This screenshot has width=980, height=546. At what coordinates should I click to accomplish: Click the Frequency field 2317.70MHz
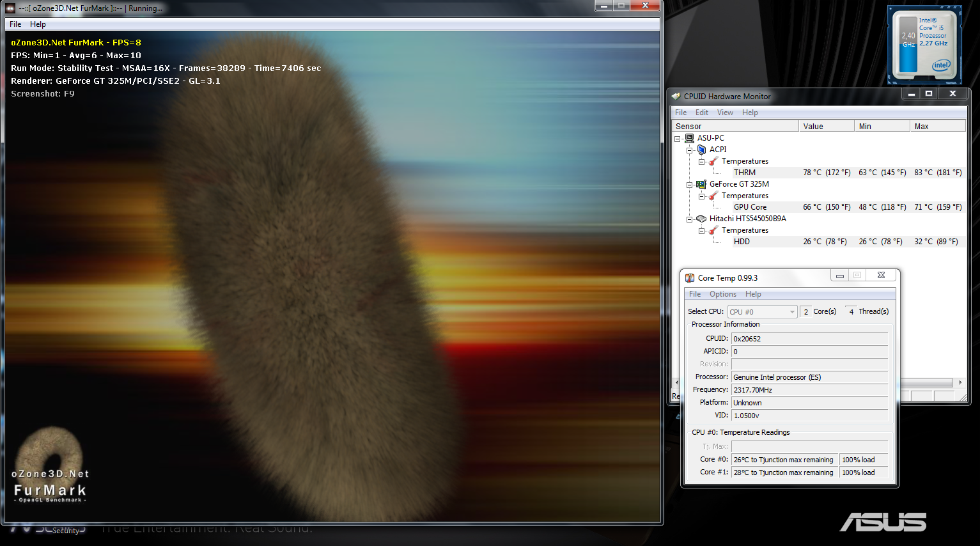tap(810, 390)
